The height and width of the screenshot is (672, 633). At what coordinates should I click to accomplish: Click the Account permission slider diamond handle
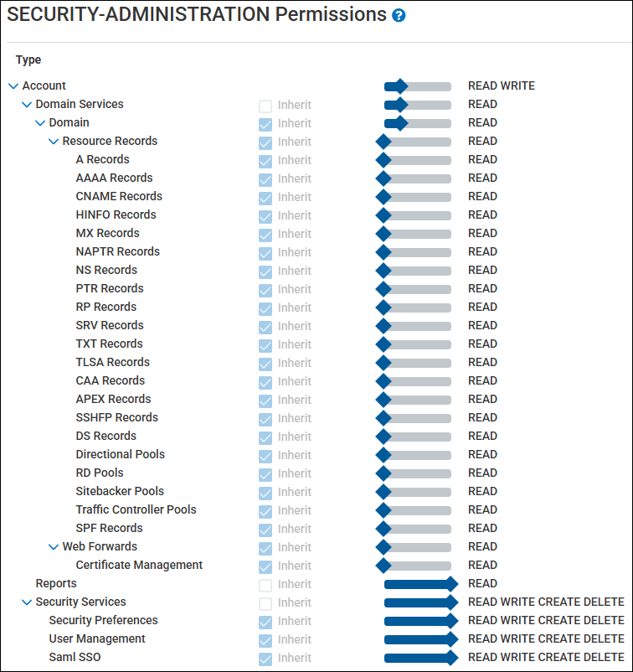point(399,86)
